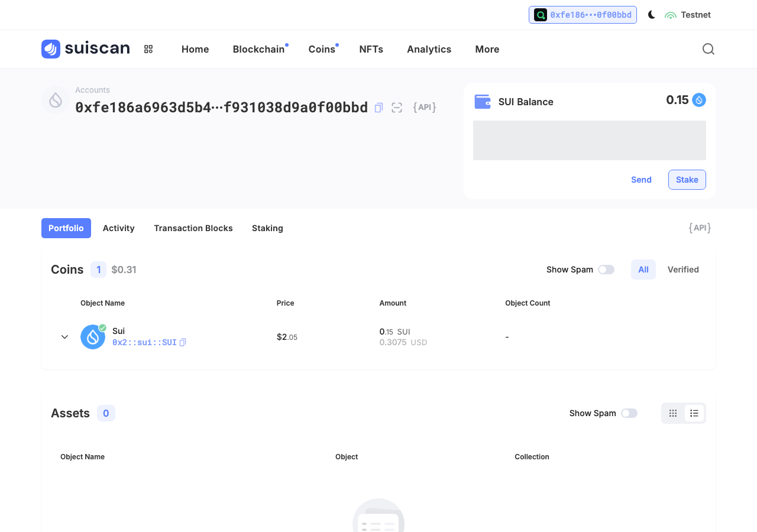Copy the account address

click(x=379, y=108)
